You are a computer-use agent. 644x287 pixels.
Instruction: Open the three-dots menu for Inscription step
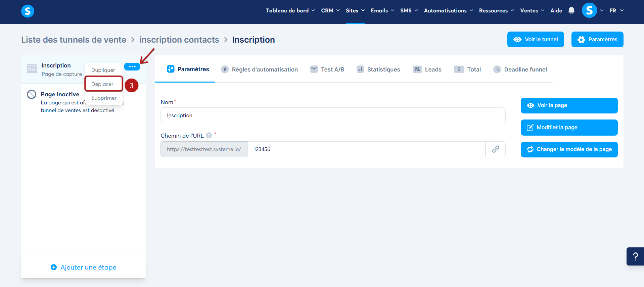point(132,66)
